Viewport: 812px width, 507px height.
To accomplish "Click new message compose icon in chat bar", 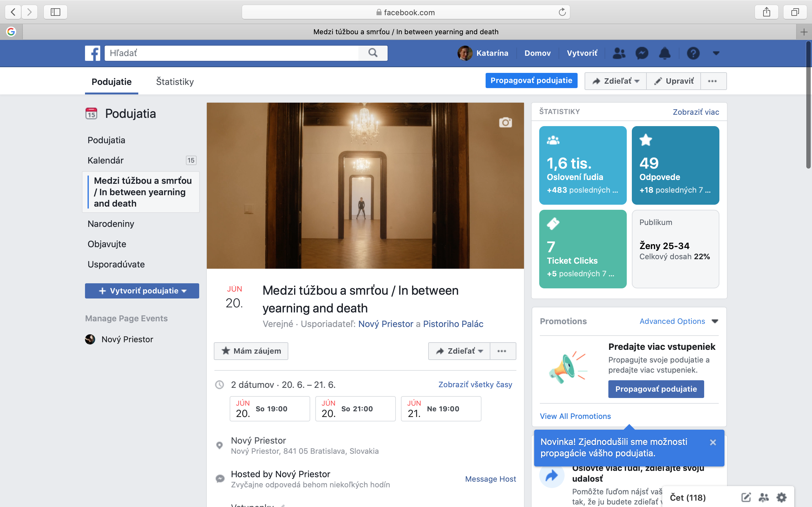I will point(746,497).
